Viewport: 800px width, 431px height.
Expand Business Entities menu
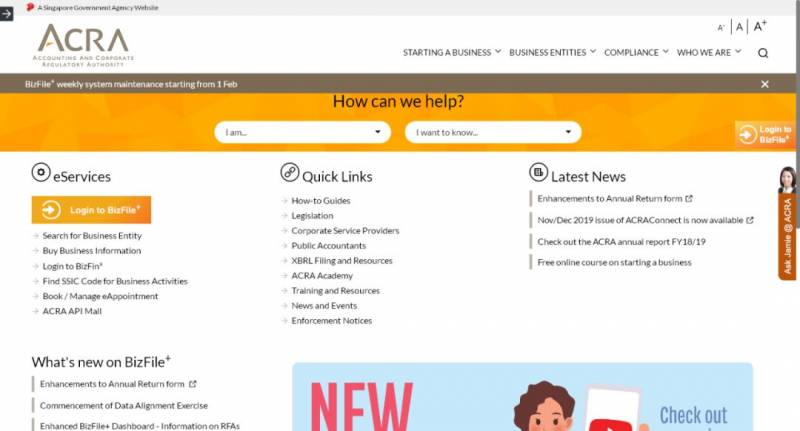[552, 53]
